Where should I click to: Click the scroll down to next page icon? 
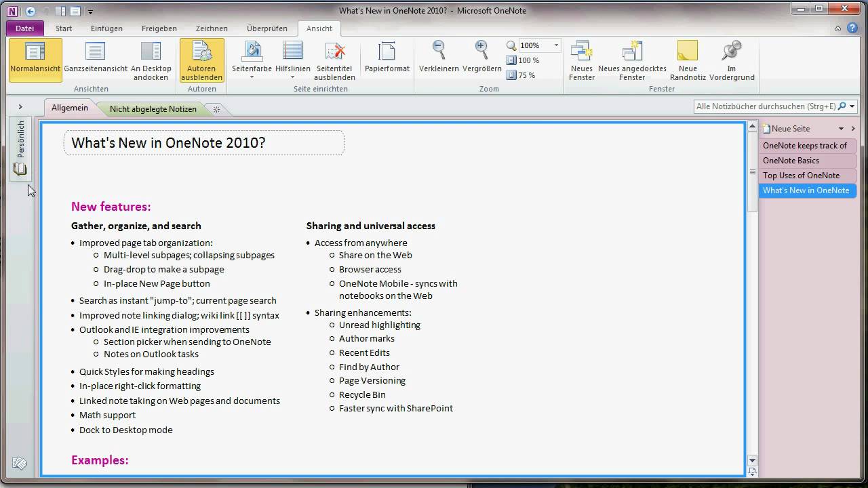pos(752,471)
